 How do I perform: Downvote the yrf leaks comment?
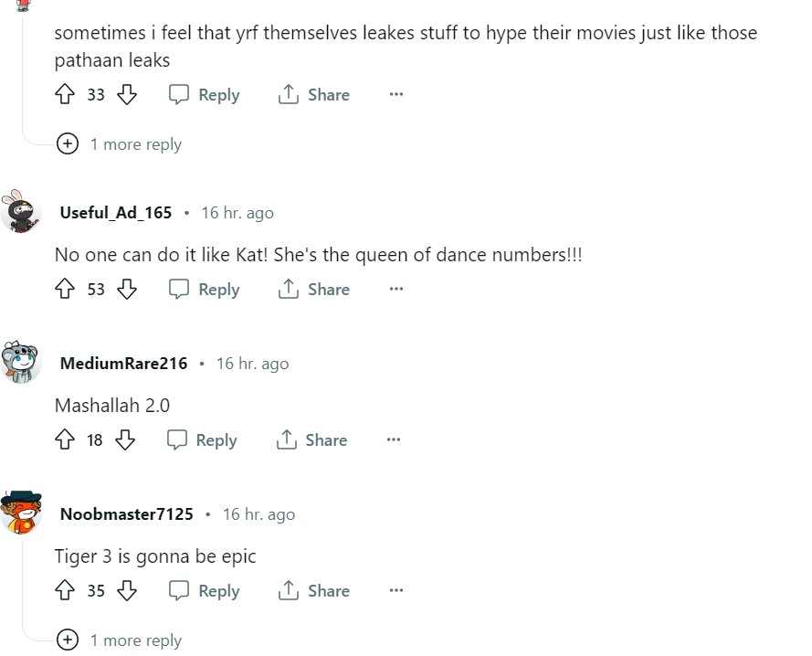coord(127,95)
